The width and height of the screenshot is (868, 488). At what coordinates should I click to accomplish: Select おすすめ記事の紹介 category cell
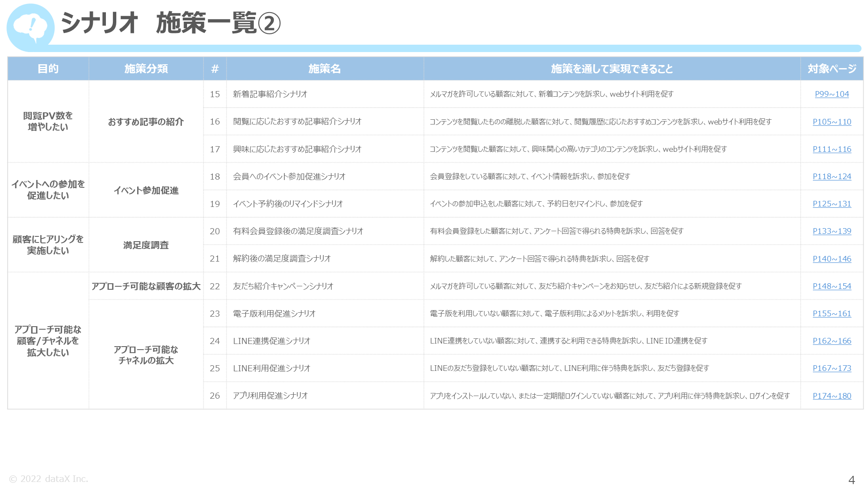[146, 121]
